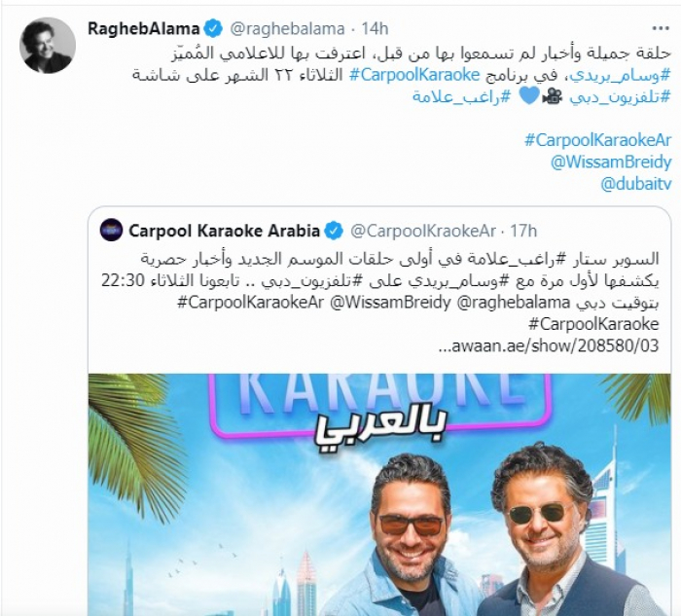Click the blue heart emoji
The height and width of the screenshot is (616, 681).
tap(528, 96)
